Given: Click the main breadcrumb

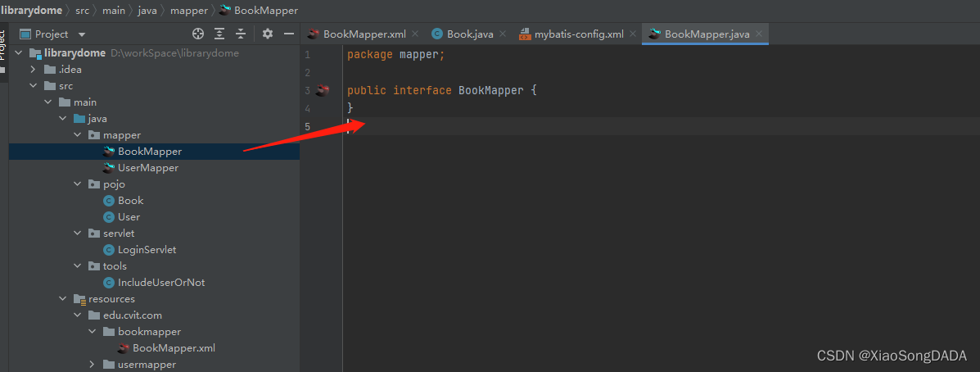Looking at the screenshot, I should click(115, 10).
